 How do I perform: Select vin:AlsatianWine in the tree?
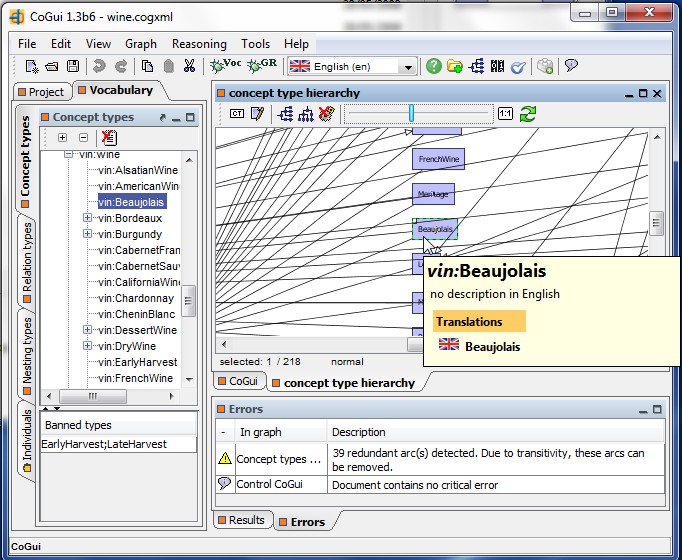coord(138,170)
